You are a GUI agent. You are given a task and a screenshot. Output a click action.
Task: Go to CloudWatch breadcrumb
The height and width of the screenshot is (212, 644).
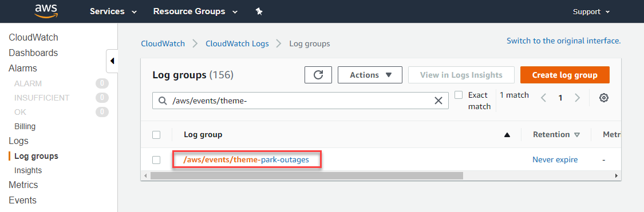163,43
